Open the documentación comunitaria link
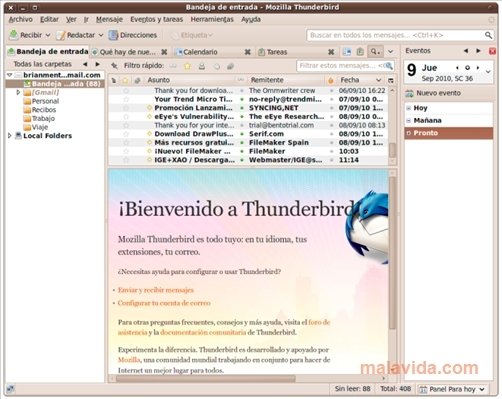502x399 pixels. (203, 332)
